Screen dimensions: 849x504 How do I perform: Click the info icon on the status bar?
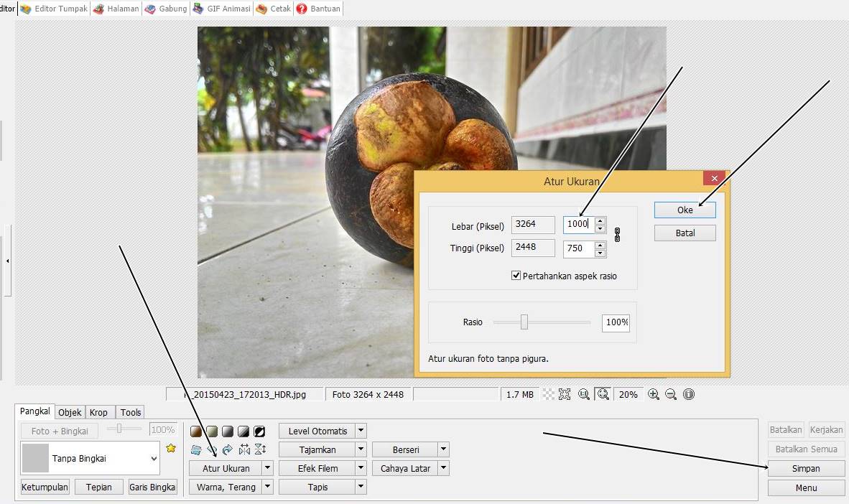click(x=688, y=394)
